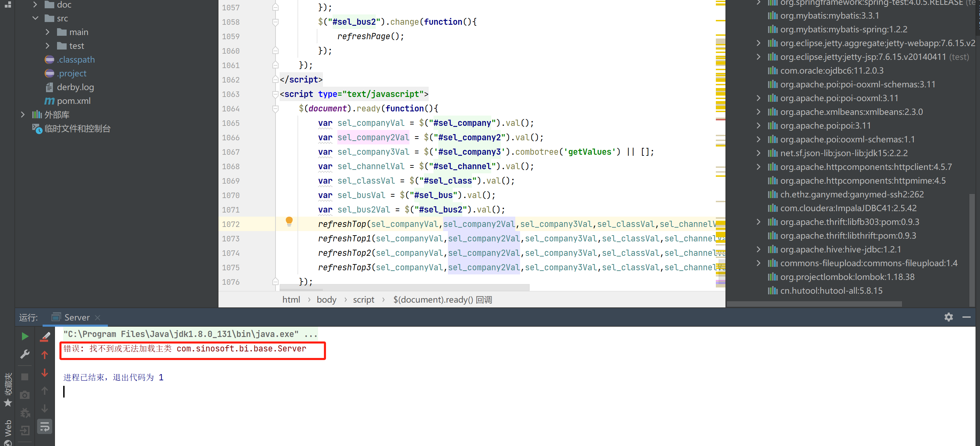Click the Maven panel horizontal scrollbar
Screen dimensions: 980x446
click(814, 304)
